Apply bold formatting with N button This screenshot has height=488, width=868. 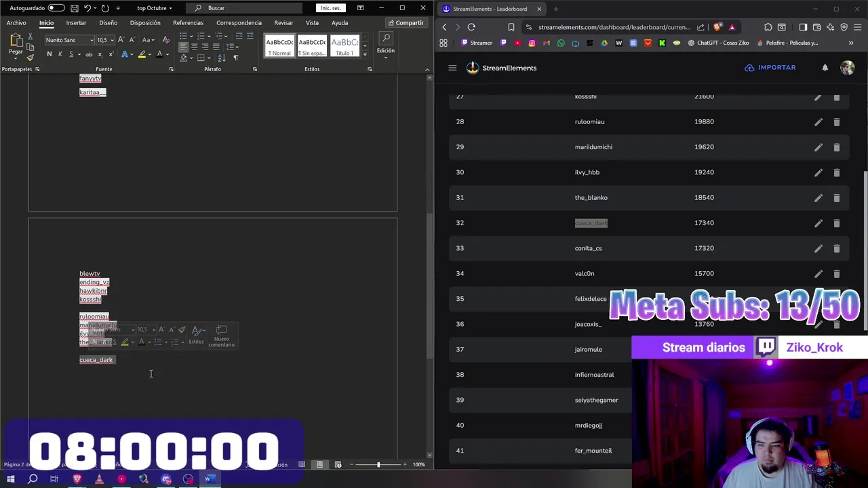[x=49, y=54]
